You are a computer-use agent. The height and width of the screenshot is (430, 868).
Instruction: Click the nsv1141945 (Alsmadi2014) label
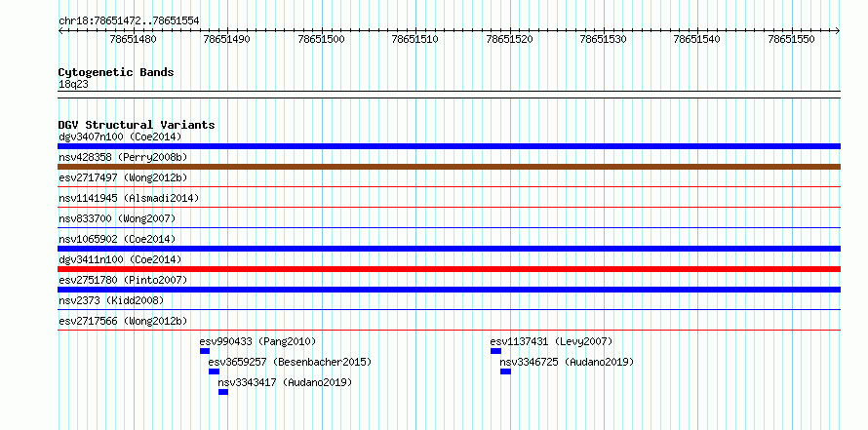tap(129, 198)
